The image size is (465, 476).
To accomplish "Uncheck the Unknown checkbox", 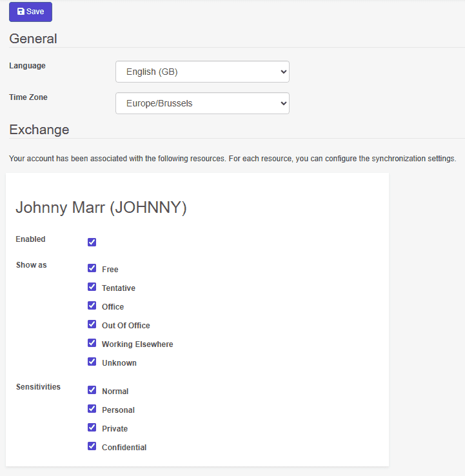I will pyautogui.click(x=92, y=362).
